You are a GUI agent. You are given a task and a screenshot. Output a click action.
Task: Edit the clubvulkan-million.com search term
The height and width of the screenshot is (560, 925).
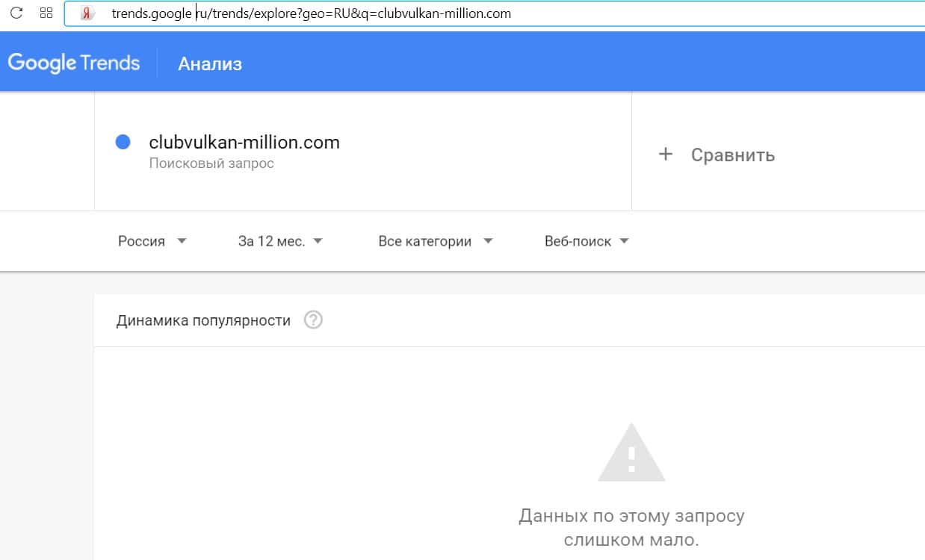point(244,142)
